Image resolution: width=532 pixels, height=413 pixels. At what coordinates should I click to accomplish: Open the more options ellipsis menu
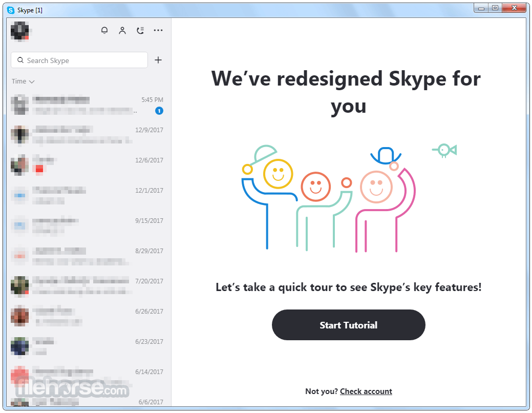(x=158, y=31)
